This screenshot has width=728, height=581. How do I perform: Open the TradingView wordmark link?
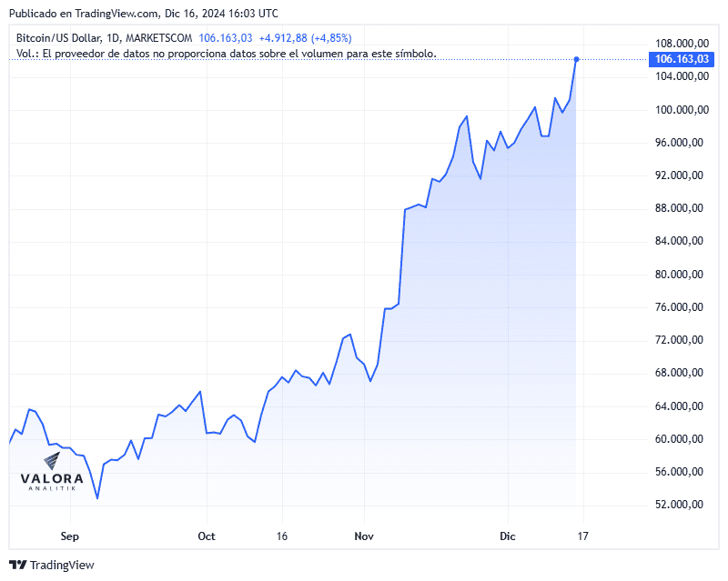(x=62, y=565)
